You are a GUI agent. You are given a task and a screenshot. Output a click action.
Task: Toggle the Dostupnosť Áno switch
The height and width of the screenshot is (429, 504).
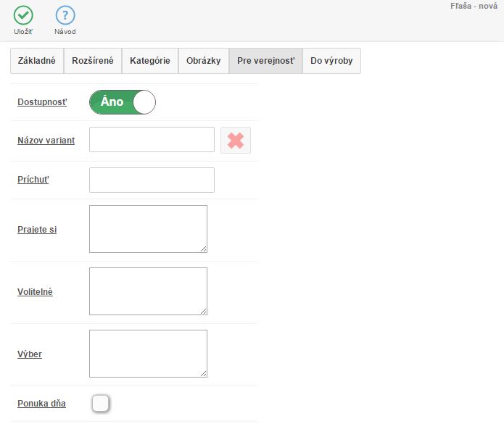pyautogui.click(x=123, y=102)
